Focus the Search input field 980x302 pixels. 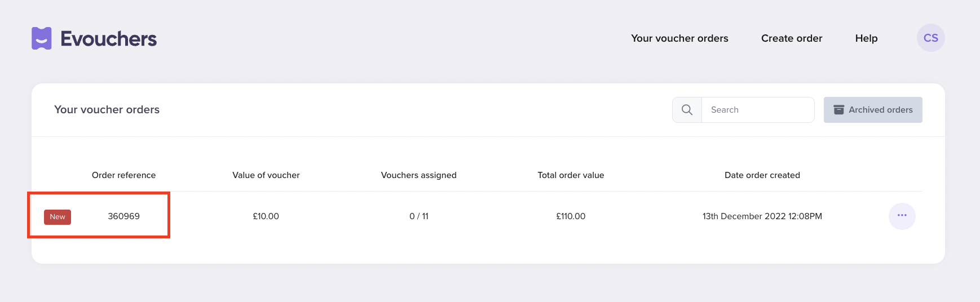pos(758,110)
